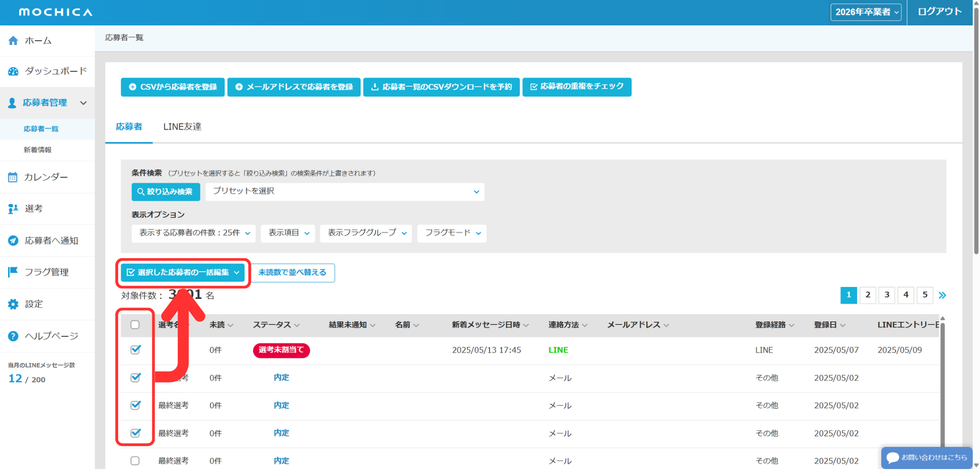Click the 絞り込み検索 button
Screen dimensions: 980x470
[x=166, y=192]
